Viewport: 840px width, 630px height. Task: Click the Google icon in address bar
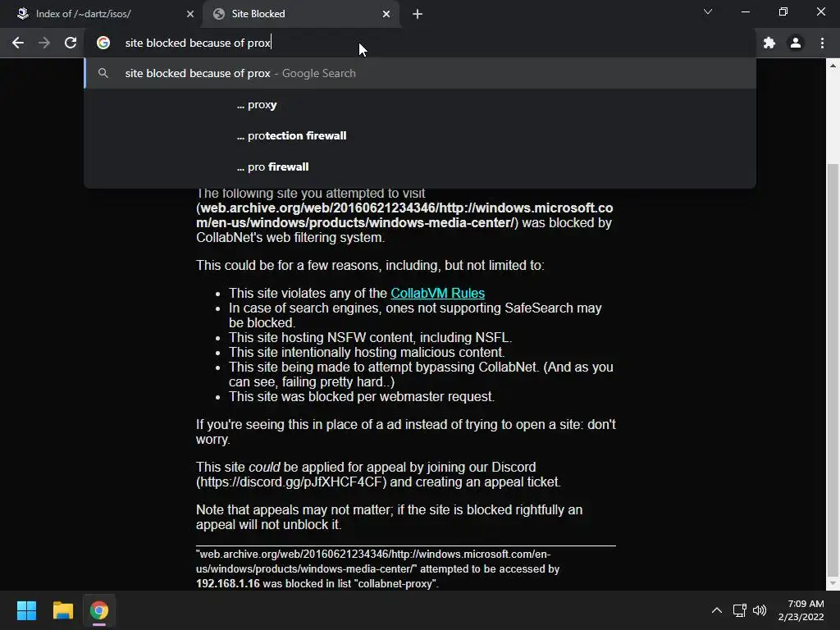tap(103, 43)
